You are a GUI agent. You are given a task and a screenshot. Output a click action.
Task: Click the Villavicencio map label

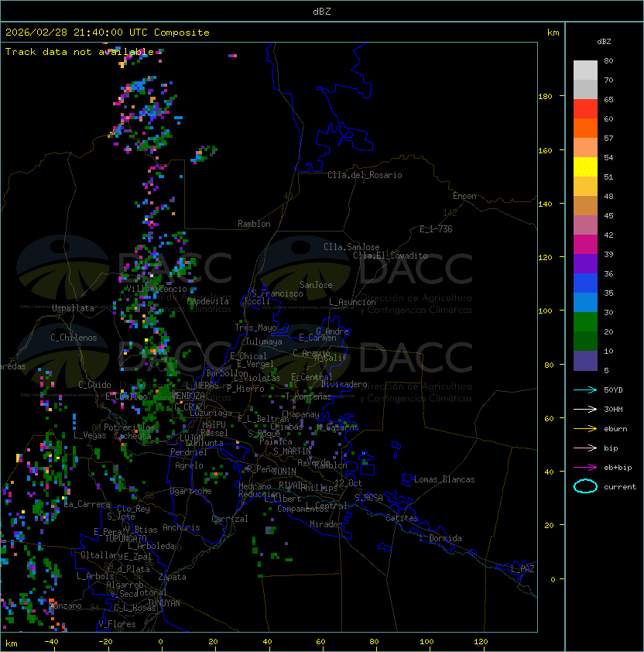(x=156, y=289)
